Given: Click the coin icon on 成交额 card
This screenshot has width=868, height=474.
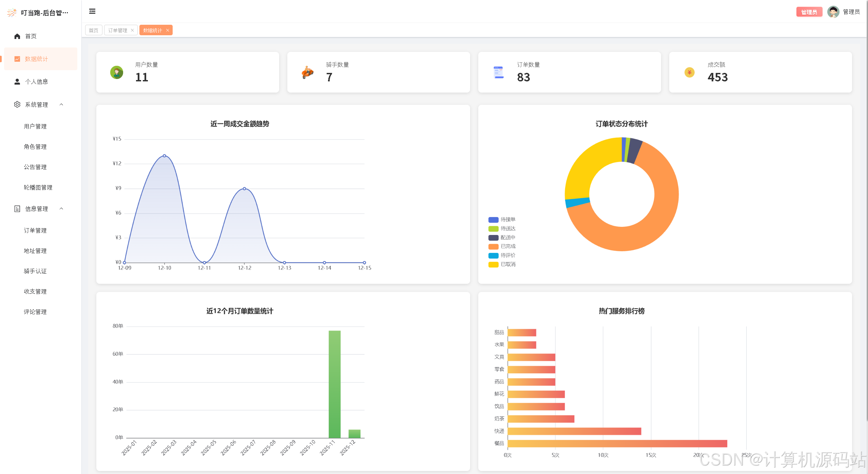Looking at the screenshot, I should [689, 72].
